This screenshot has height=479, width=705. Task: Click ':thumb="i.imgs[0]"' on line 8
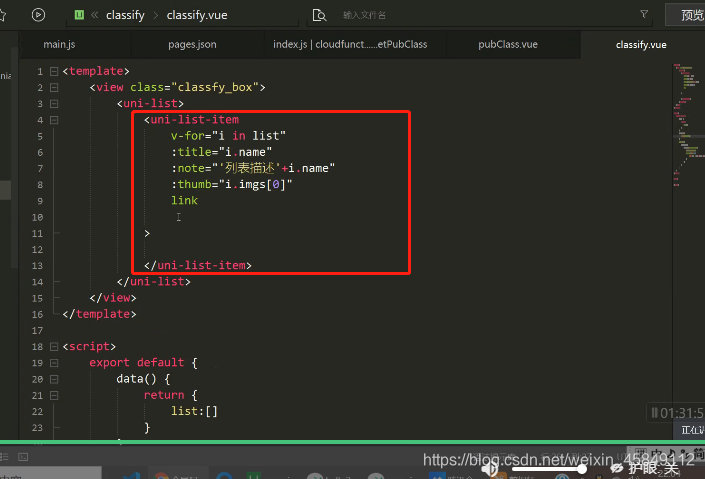pyautogui.click(x=232, y=184)
